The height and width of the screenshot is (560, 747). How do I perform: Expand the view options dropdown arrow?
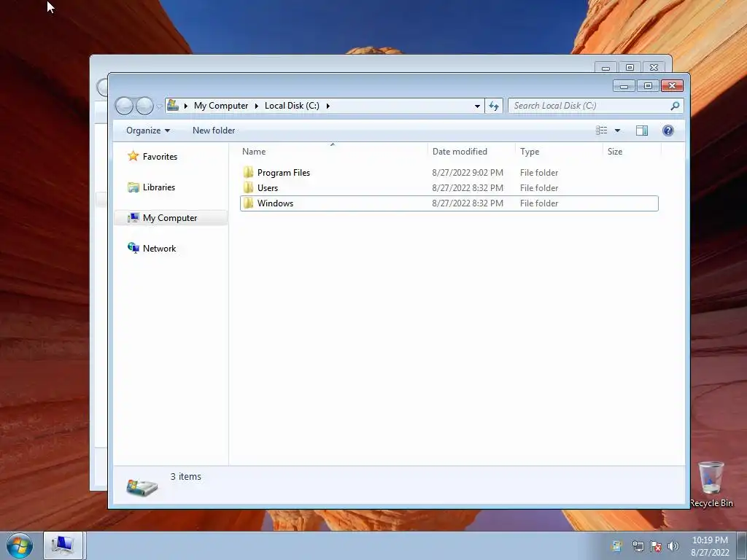pos(617,131)
